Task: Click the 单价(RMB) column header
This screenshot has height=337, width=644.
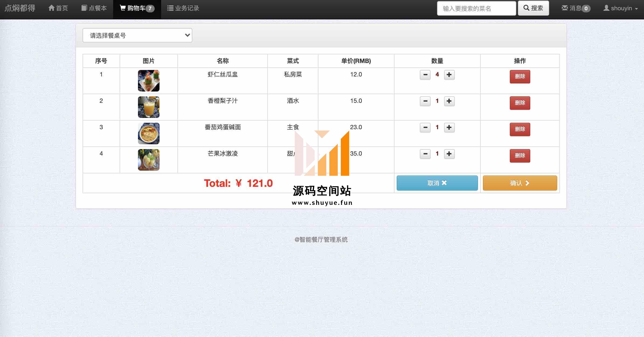Action: click(x=356, y=61)
